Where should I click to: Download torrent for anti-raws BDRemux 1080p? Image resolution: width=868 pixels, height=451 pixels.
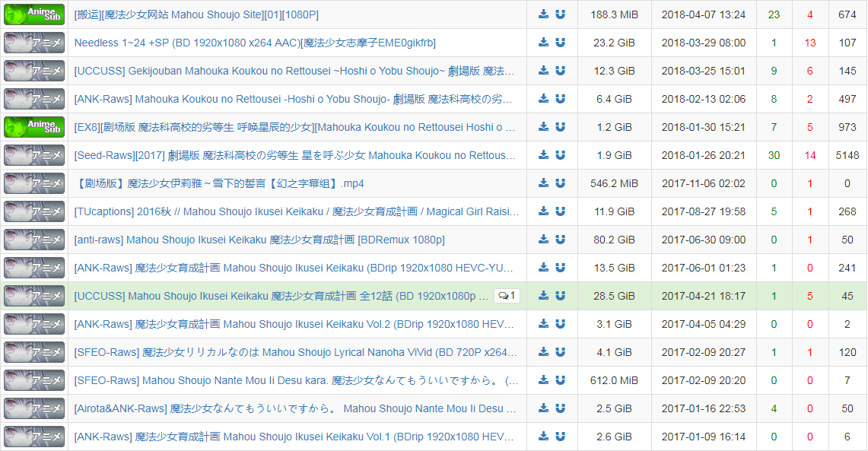point(544,240)
